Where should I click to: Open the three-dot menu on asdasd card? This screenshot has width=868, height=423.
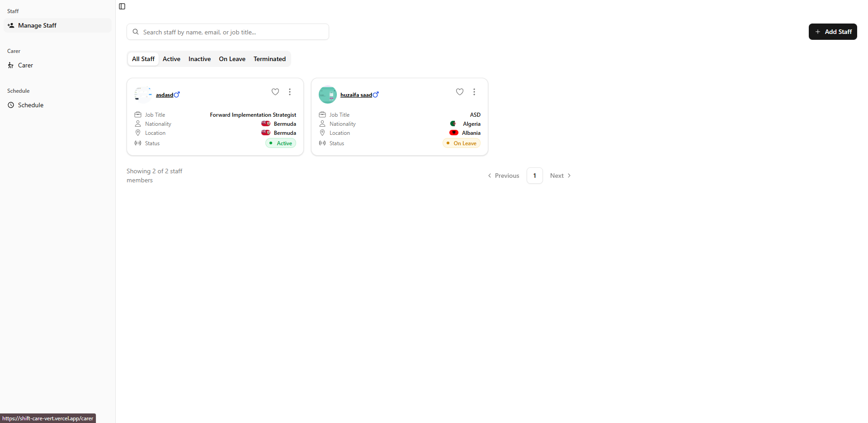(290, 92)
